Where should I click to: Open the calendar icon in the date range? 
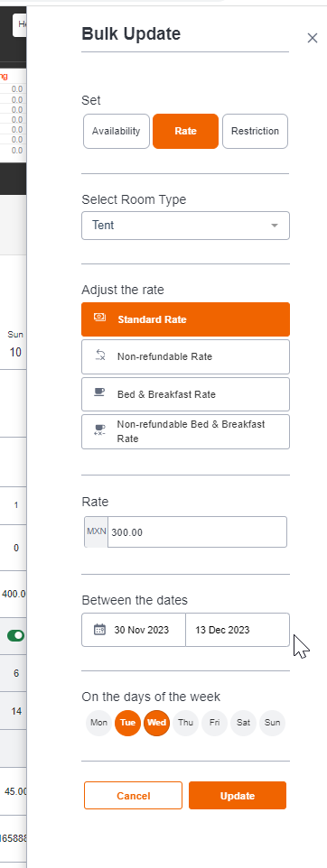coord(99,630)
